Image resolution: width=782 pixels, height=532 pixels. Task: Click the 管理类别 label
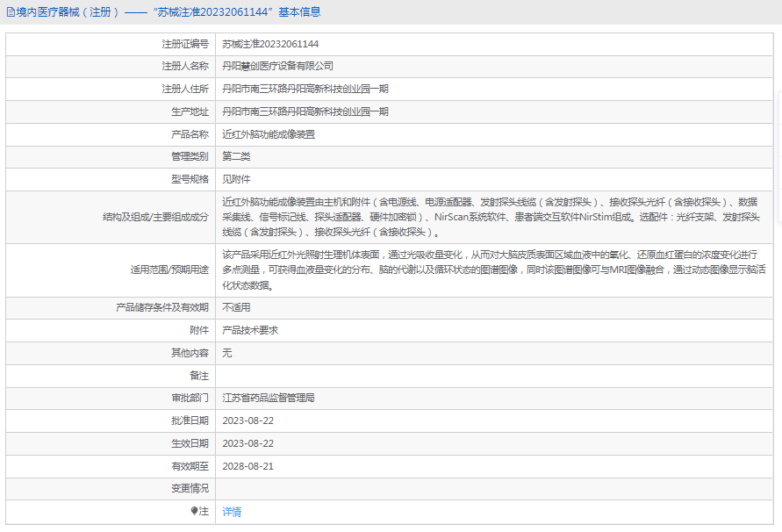[190, 156]
